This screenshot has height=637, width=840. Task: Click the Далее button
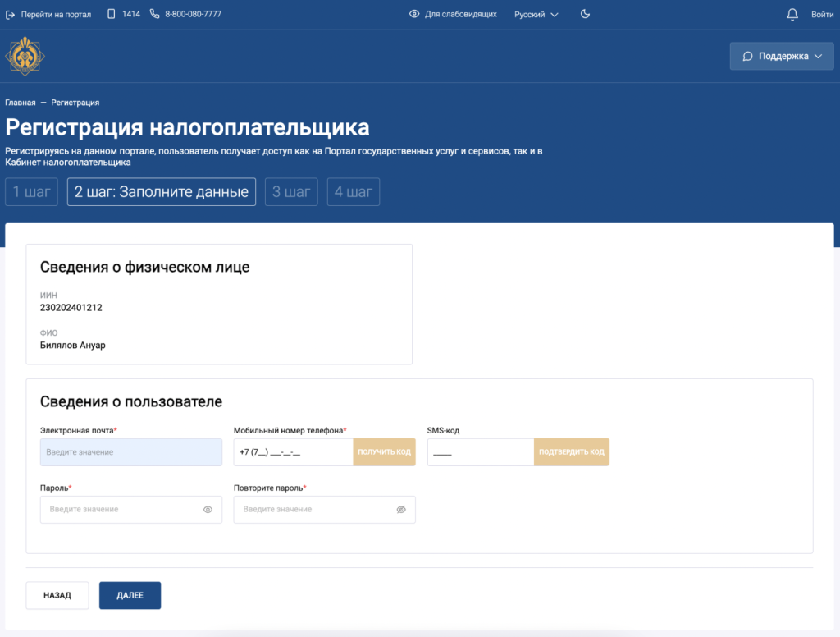[130, 596]
